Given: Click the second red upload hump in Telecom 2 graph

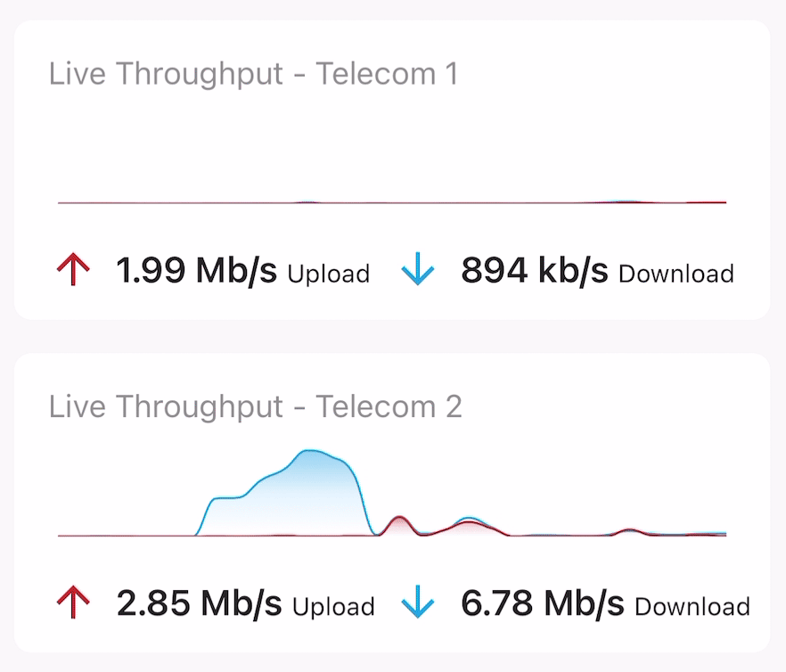Looking at the screenshot, I should point(468,527).
